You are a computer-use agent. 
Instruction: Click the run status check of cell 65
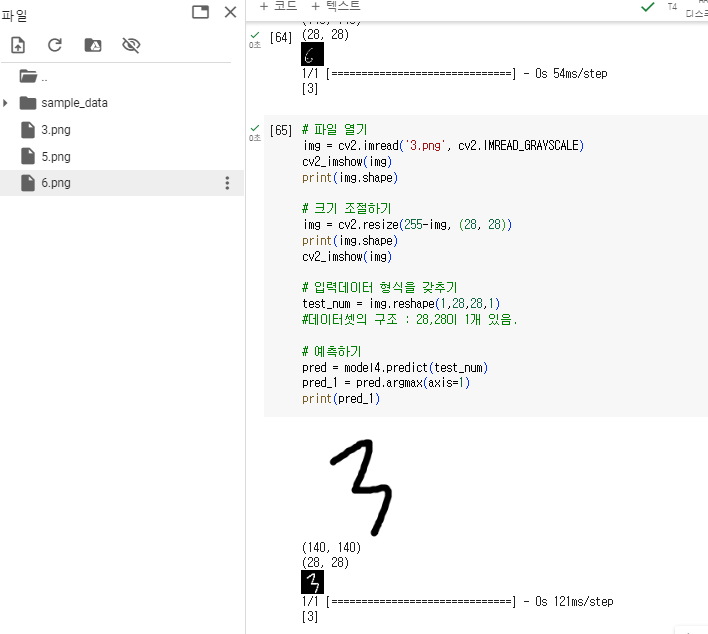(x=255, y=128)
